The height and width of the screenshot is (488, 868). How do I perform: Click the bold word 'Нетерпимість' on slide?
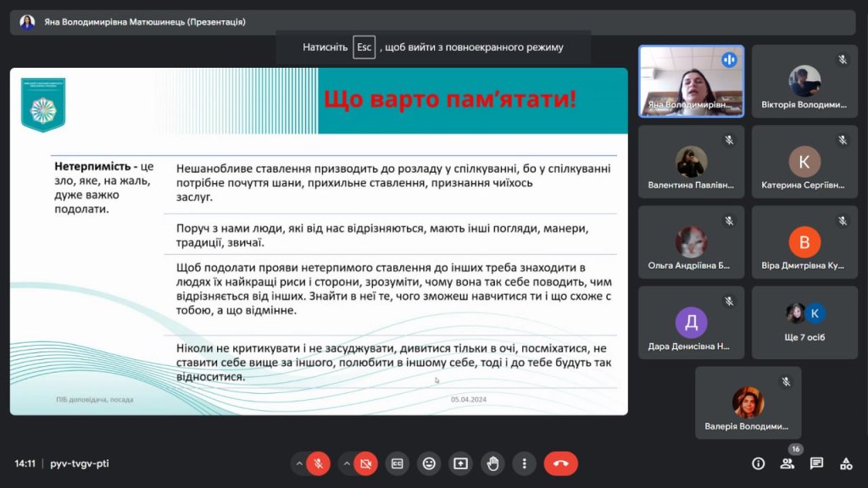[92, 166]
